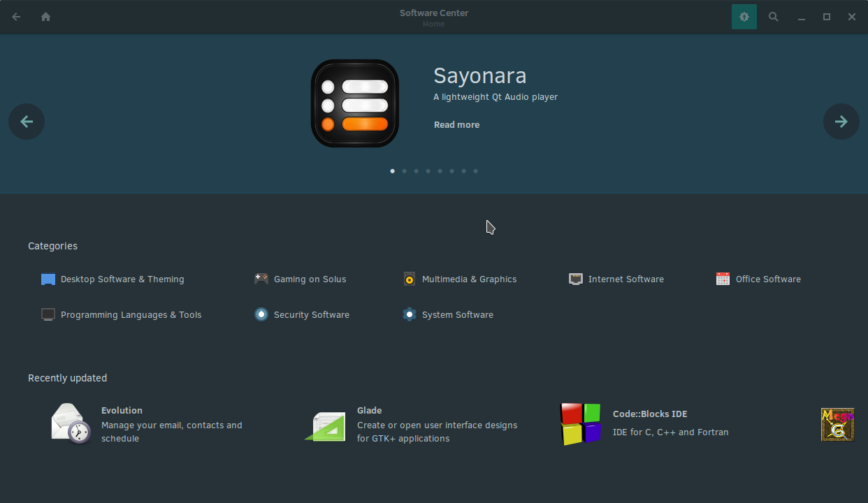Click the Sayonara app icon in banner

(355, 103)
